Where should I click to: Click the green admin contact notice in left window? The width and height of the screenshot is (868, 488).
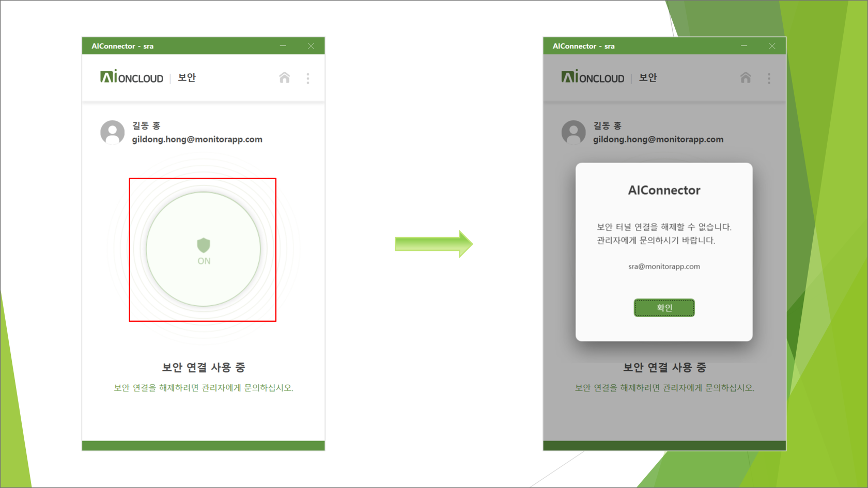pos(204,388)
